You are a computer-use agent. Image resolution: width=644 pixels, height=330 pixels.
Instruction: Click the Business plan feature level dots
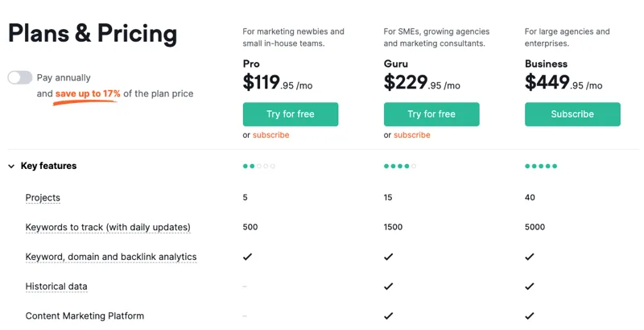point(541,167)
